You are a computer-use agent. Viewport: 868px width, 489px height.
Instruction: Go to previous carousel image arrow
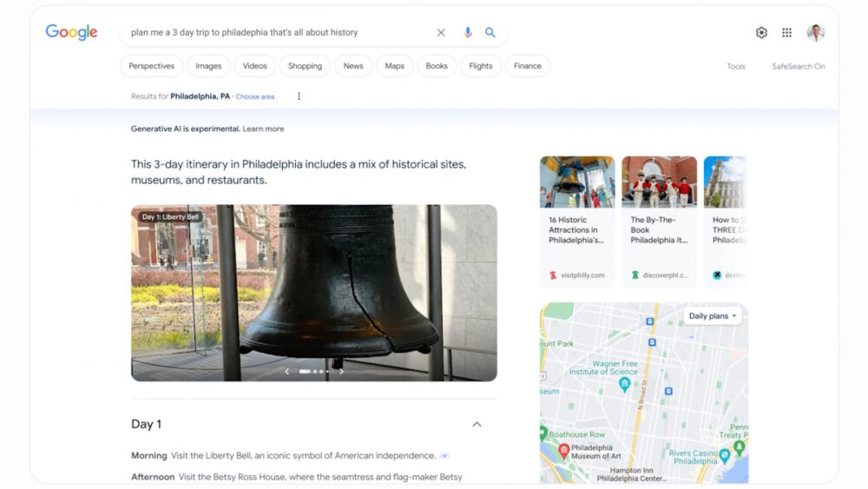(286, 372)
